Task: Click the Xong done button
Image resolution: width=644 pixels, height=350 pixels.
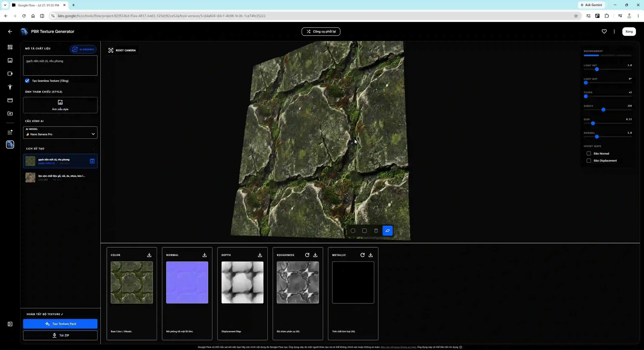Action: coord(629,32)
